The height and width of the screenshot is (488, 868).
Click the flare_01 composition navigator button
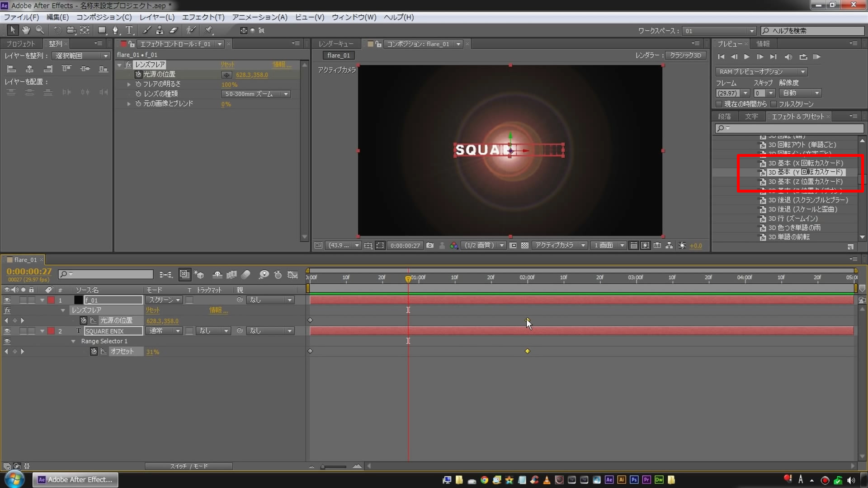point(339,55)
